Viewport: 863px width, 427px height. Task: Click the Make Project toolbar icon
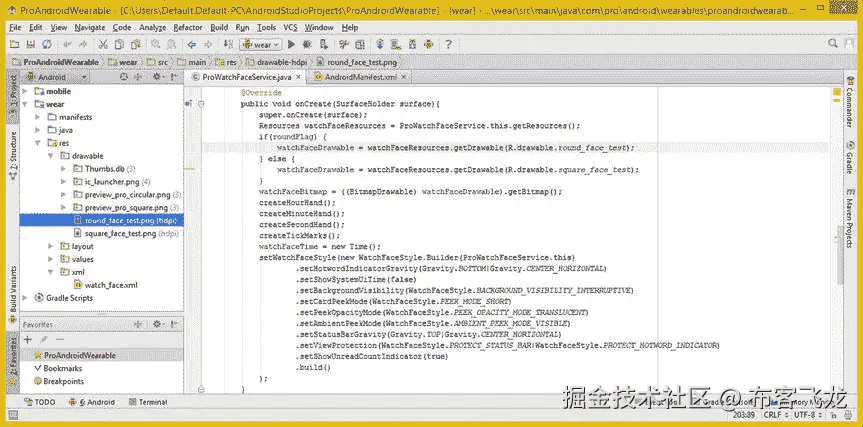(x=228, y=45)
